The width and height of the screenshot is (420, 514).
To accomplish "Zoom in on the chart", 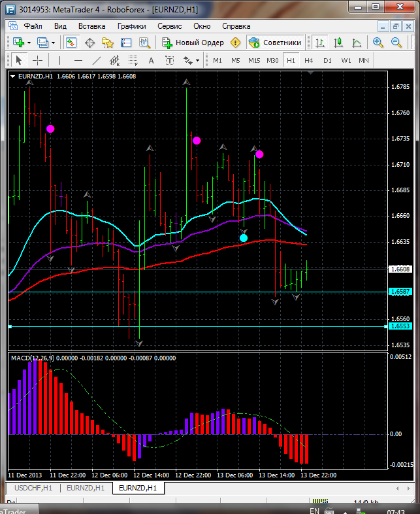I will [x=378, y=43].
